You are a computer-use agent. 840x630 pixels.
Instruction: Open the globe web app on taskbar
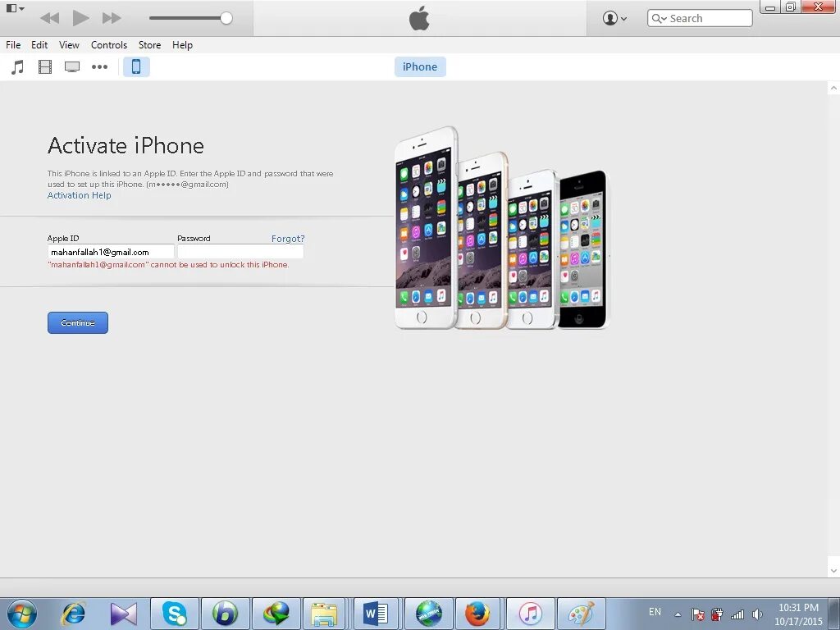428,614
